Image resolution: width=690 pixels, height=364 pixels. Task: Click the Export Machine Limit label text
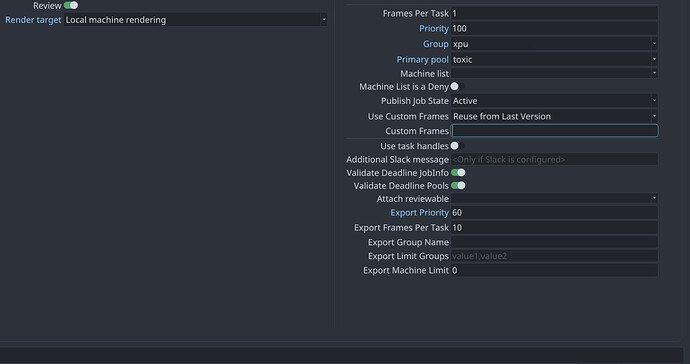[x=406, y=270]
